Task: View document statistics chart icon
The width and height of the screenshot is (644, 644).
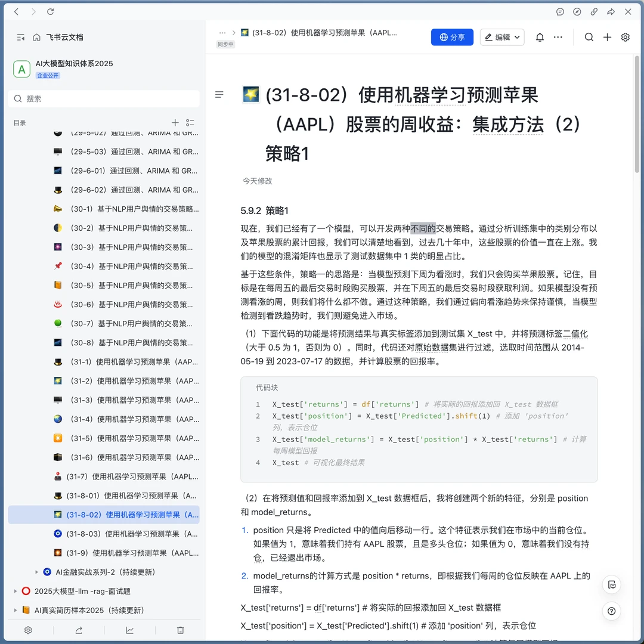Action: coord(129,630)
